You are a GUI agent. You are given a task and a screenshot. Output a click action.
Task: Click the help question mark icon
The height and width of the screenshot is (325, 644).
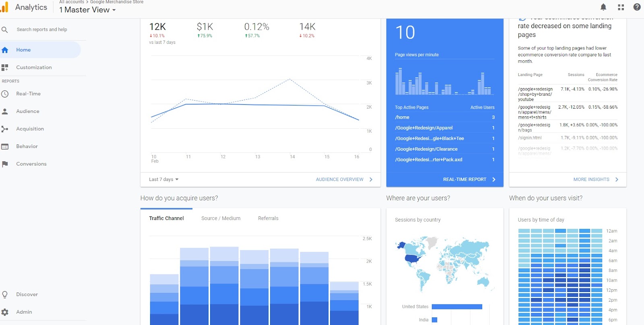[637, 7]
